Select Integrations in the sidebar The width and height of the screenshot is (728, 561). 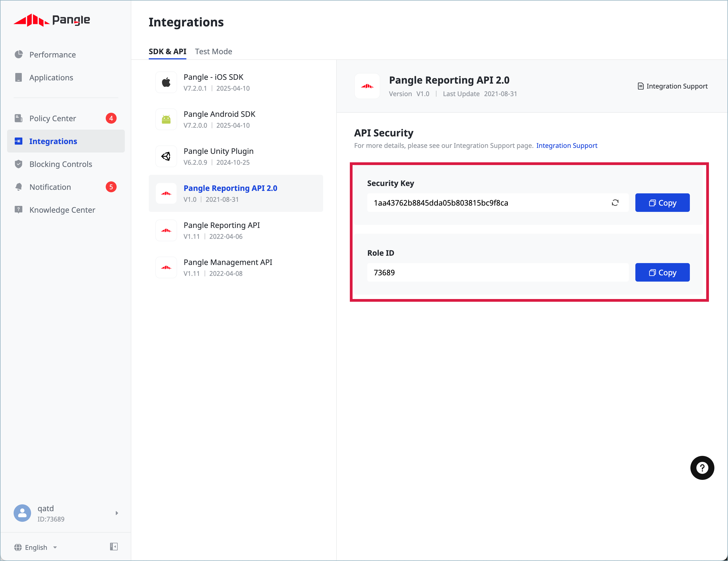tap(66, 141)
